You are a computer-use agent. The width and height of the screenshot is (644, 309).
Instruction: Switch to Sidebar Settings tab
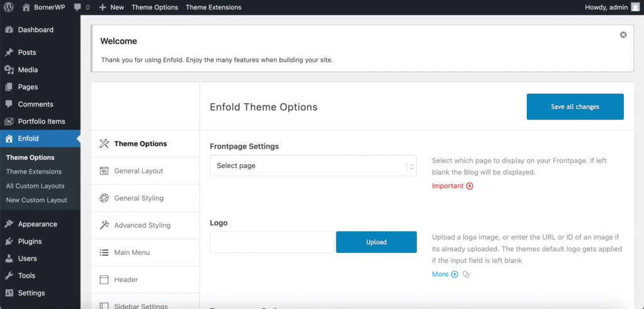(x=145, y=302)
